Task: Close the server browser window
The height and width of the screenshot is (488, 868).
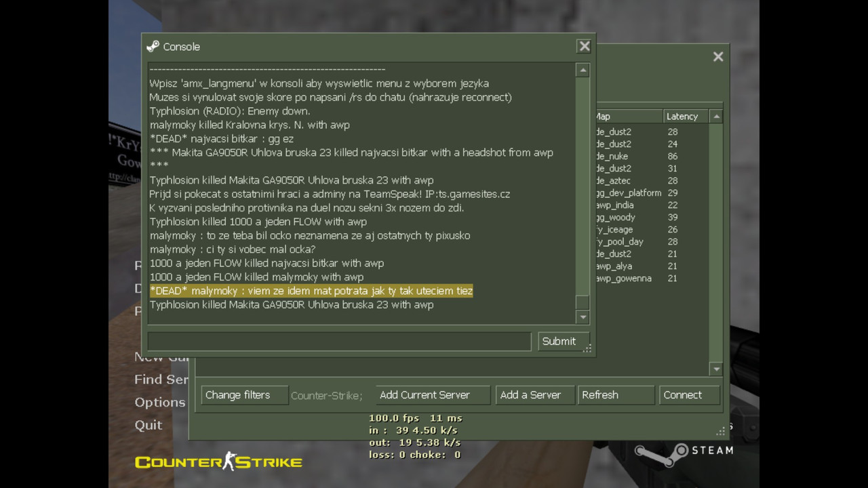Action: pos(718,57)
